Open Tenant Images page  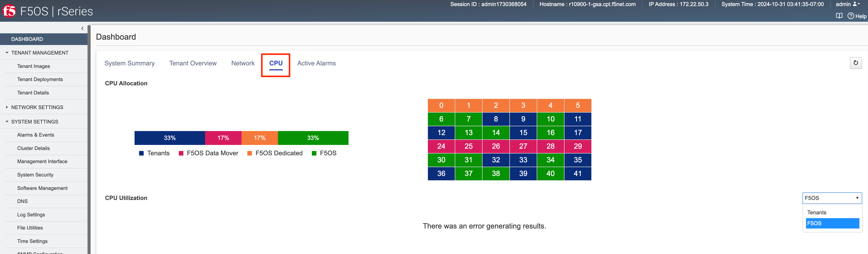pyautogui.click(x=33, y=66)
